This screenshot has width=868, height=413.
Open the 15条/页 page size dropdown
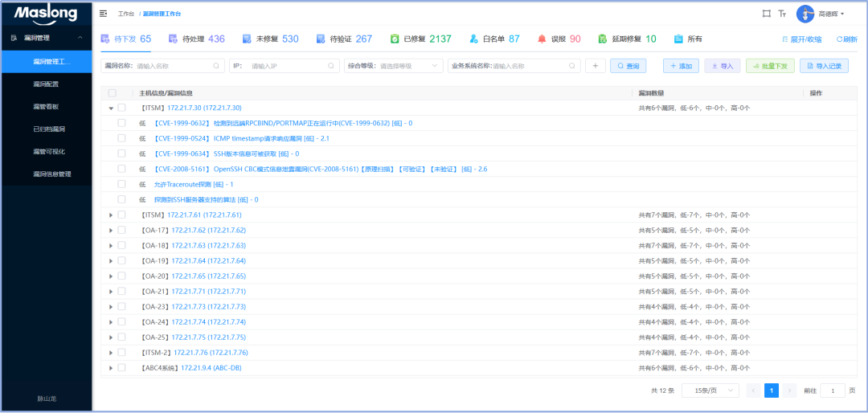710,391
